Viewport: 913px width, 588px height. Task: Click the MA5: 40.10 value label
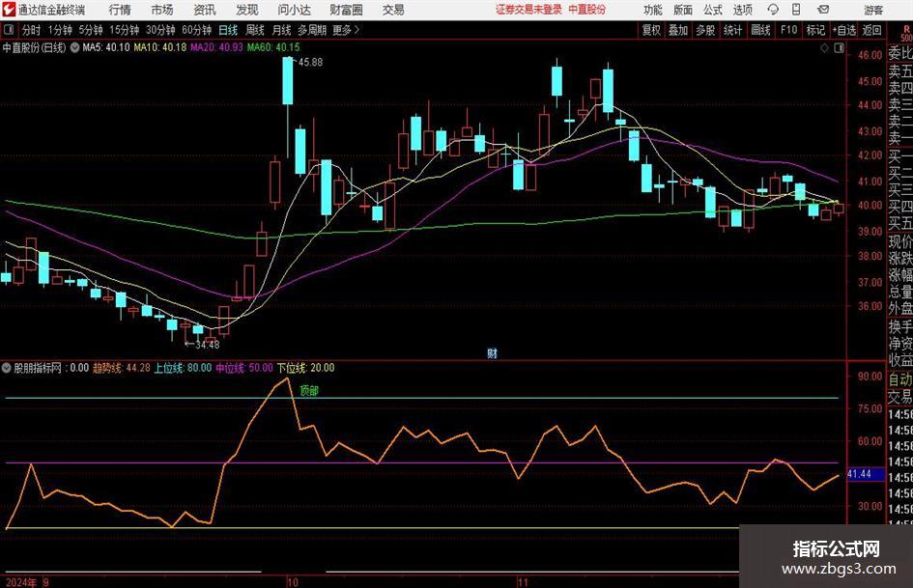click(x=106, y=47)
